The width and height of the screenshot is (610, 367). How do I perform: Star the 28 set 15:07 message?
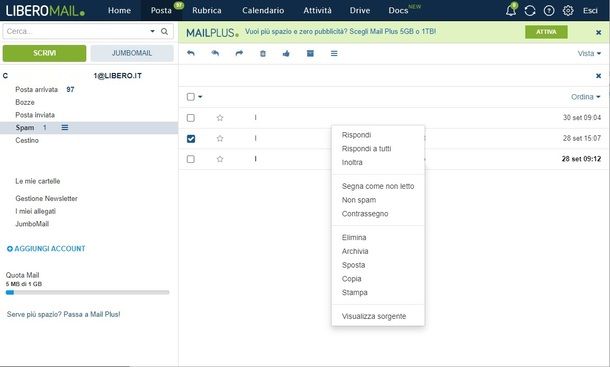coord(220,138)
